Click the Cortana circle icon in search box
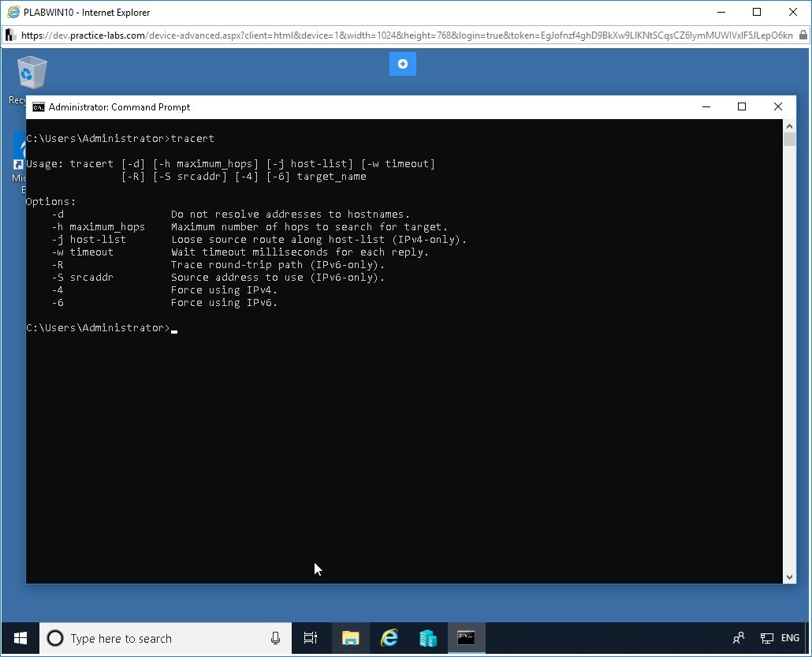Viewport: 812px width, 657px height. click(55, 638)
